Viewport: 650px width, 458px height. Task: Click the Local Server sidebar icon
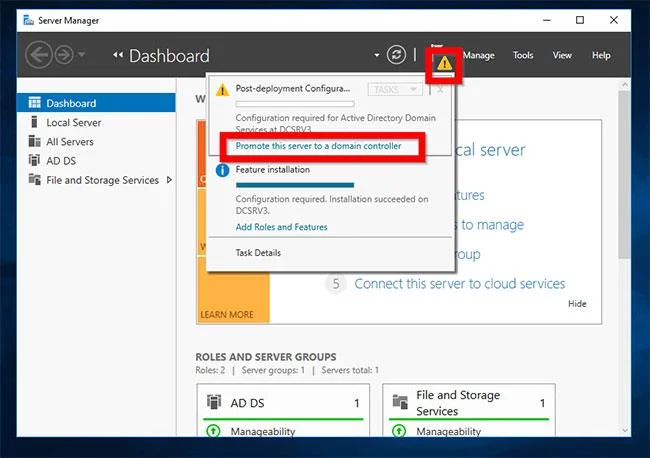point(34,122)
